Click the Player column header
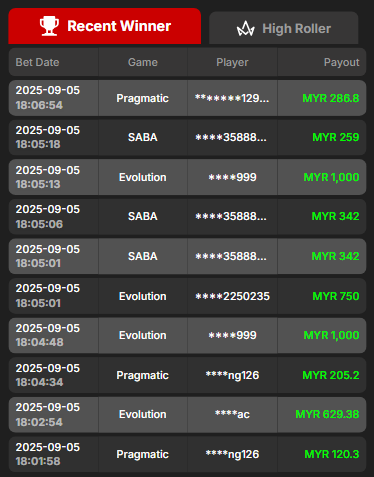Viewport: 374px width, 477px height. coord(232,62)
